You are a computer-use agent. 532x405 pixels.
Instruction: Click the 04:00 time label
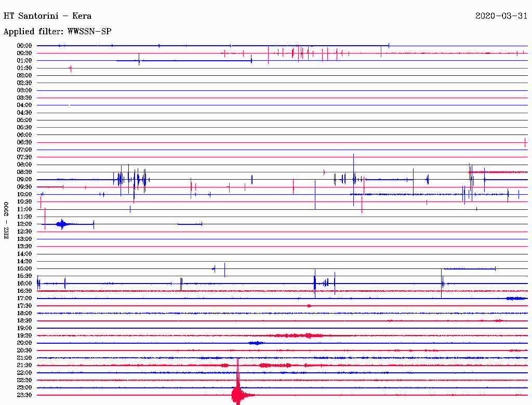coord(24,105)
